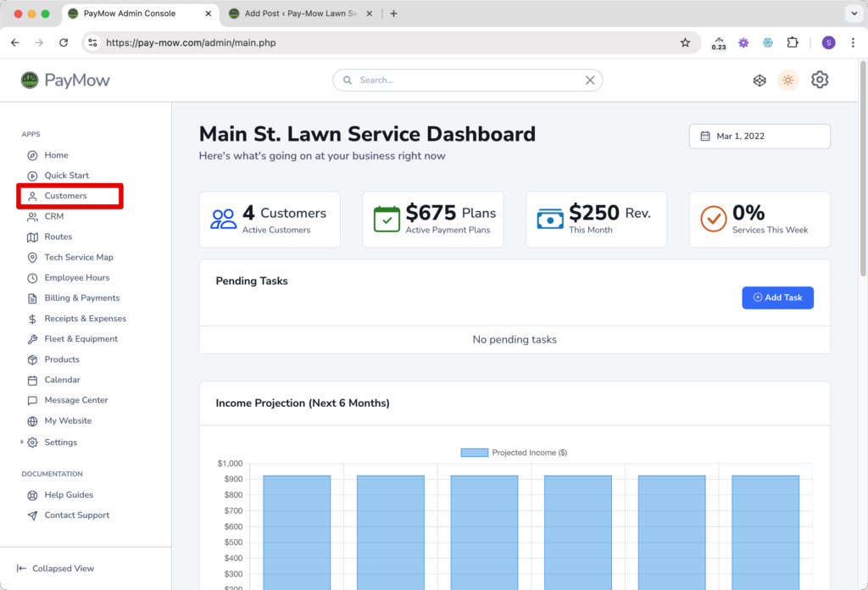Open the Mar 1, 2022 date picker

coord(759,136)
